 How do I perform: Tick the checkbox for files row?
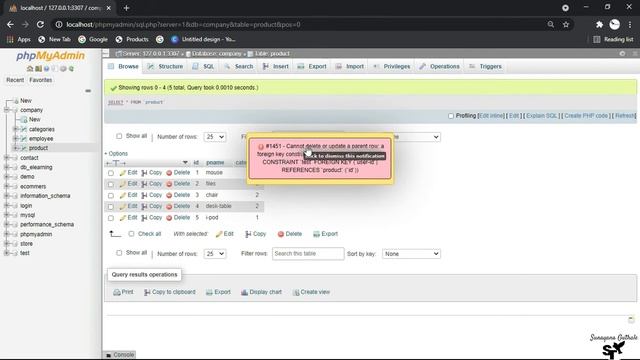point(111,184)
